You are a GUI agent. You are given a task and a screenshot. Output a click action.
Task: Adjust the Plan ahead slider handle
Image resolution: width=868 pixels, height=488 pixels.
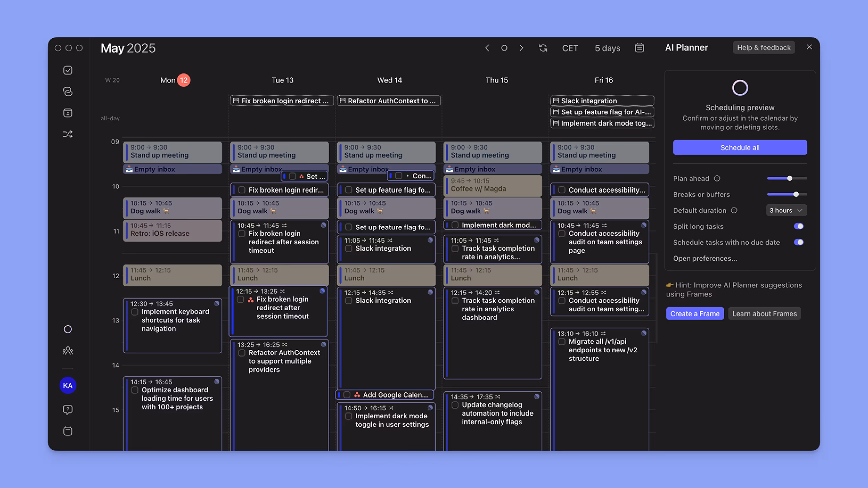tap(789, 179)
